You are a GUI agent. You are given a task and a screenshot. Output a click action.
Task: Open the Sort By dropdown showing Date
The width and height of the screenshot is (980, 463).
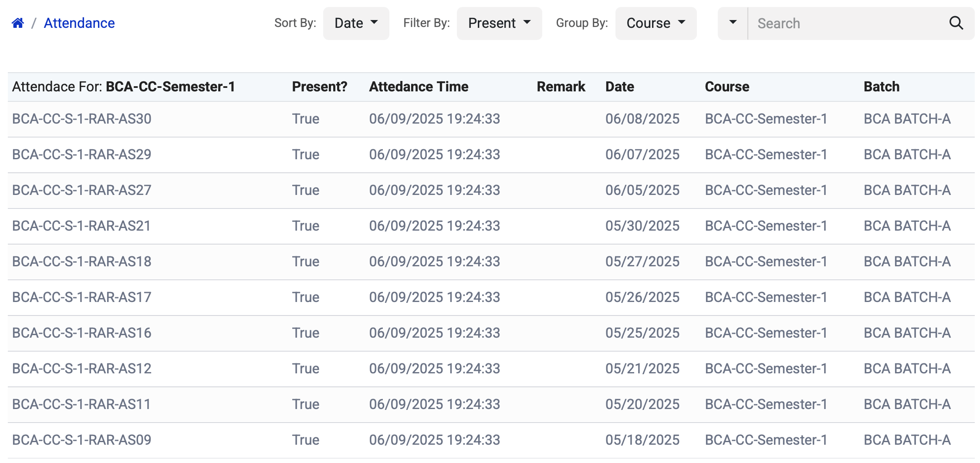click(356, 23)
